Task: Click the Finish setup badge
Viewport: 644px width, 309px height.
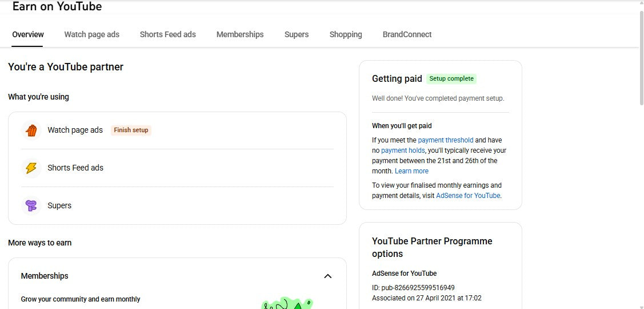Action: [x=131, y=130]
